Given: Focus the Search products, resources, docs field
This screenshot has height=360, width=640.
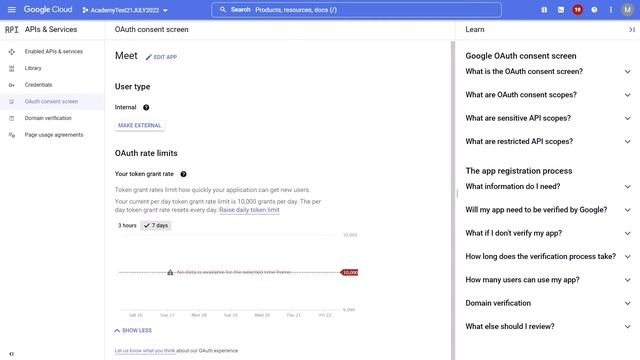Looking at the screenshot, I should click(x=356, y=10).
